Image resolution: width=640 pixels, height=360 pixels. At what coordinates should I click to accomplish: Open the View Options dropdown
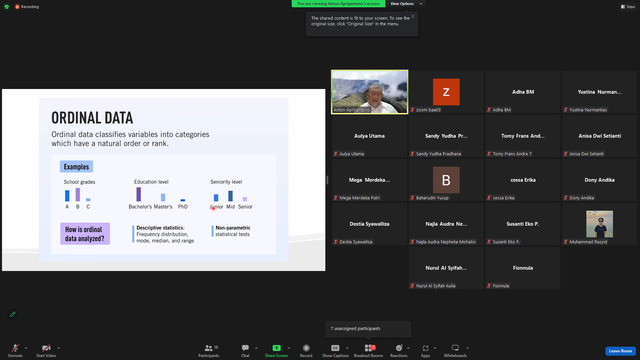(x=406, y=4)
